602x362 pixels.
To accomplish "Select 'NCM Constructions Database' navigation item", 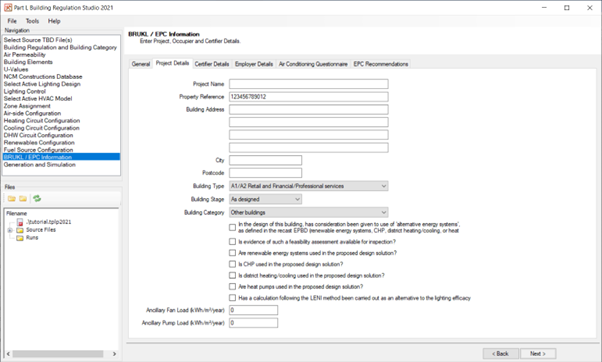I will point(43,76).
